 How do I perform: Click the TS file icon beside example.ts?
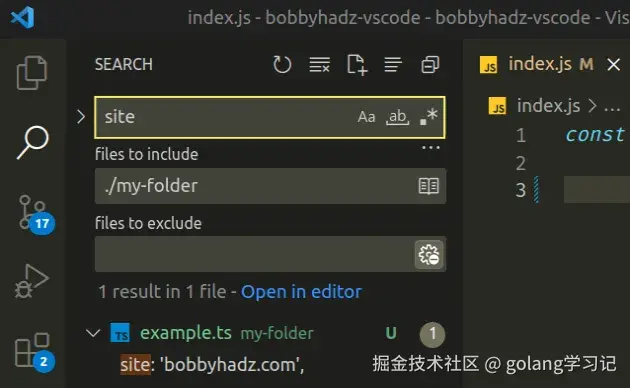(x=120, y=333)
